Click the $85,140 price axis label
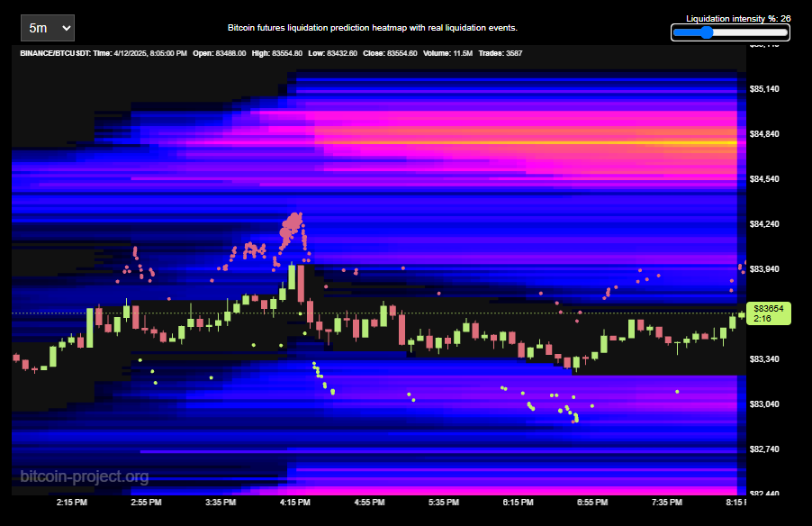Screen dimensions: 812x526 pos(764,89)
